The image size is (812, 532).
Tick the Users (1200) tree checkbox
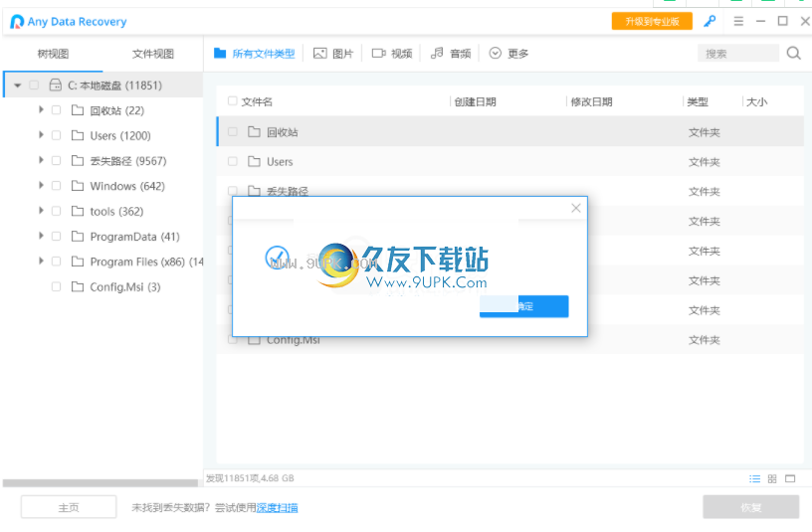(57, 135)
